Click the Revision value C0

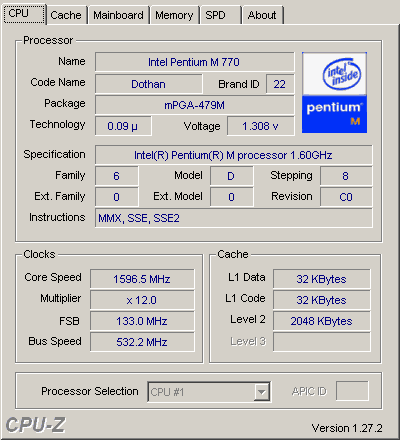(x=346, y=197)
